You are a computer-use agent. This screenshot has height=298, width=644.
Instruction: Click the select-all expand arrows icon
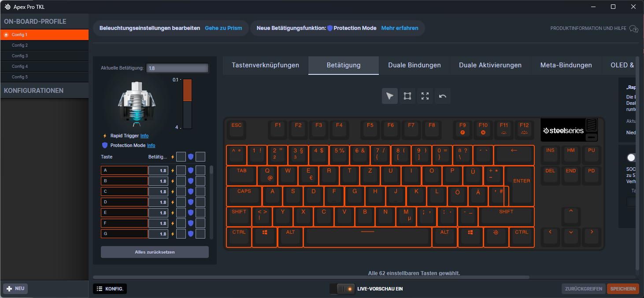coord(425,96)
